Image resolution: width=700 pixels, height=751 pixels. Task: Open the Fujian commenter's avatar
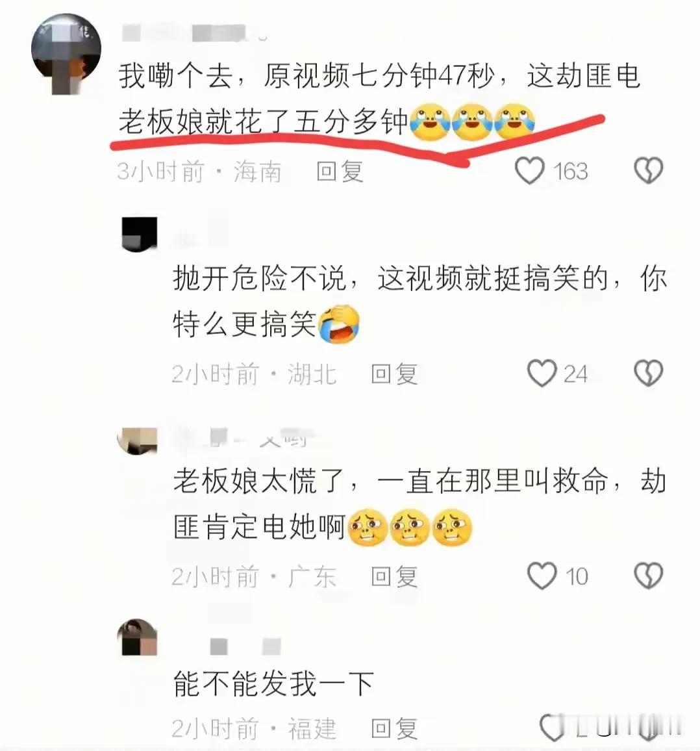click(138, 637)
